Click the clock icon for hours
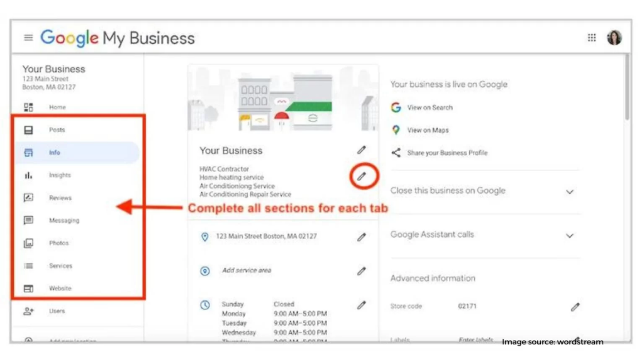 pyautogui.click(x=204, y=305)
